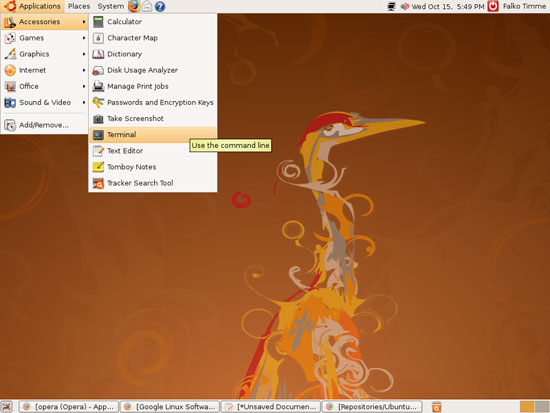Click the red power button icon
The image size is (550, 413).
click(493, 6)
